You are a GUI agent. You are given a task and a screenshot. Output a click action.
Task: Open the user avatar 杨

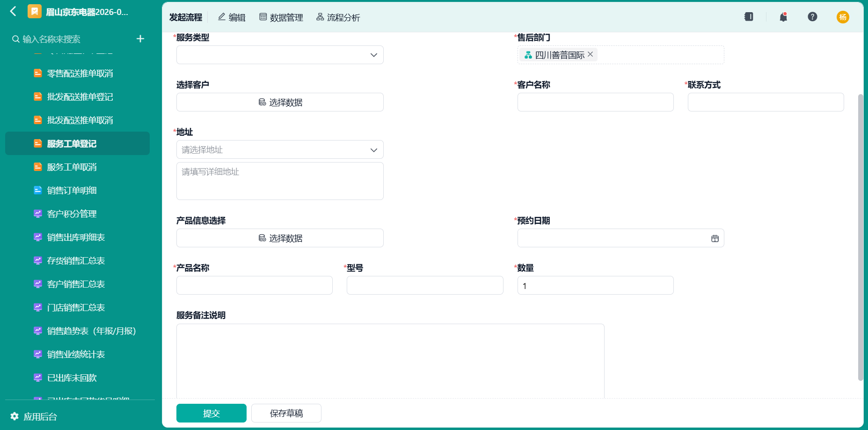(x=843, y=17)
